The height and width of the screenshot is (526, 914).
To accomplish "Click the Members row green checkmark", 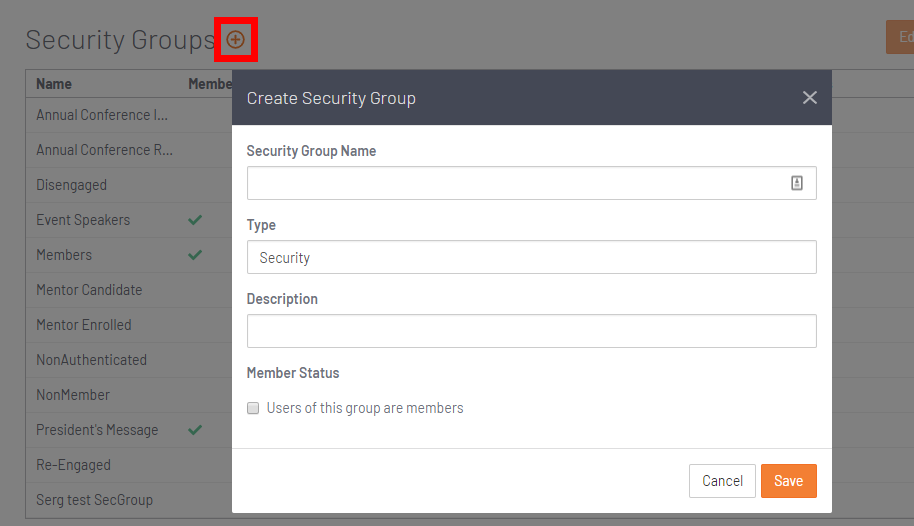I will 195,255.
